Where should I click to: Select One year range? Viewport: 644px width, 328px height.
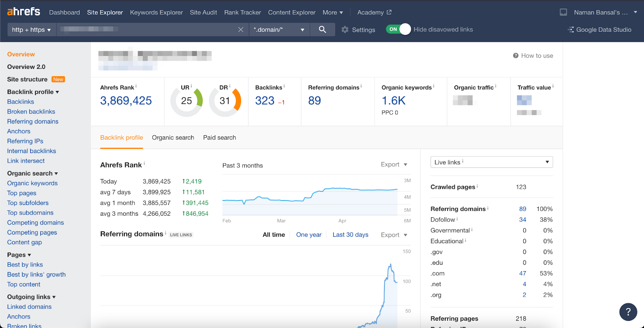pyautogui.click(x=309, y=235)
